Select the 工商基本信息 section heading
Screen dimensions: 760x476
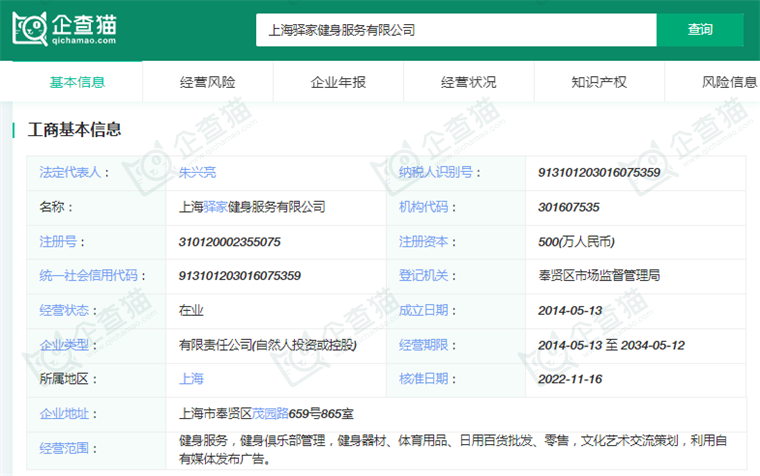74,130
